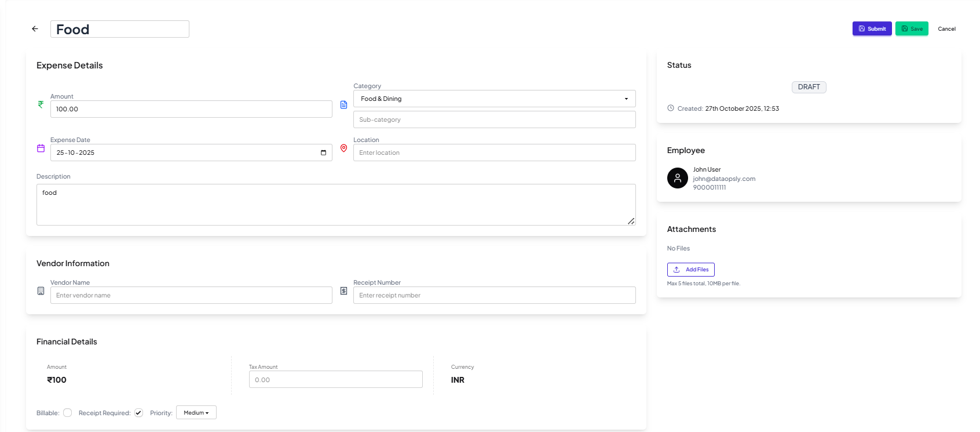
Task: Click the location pin icon
Action: pos(343,148)
